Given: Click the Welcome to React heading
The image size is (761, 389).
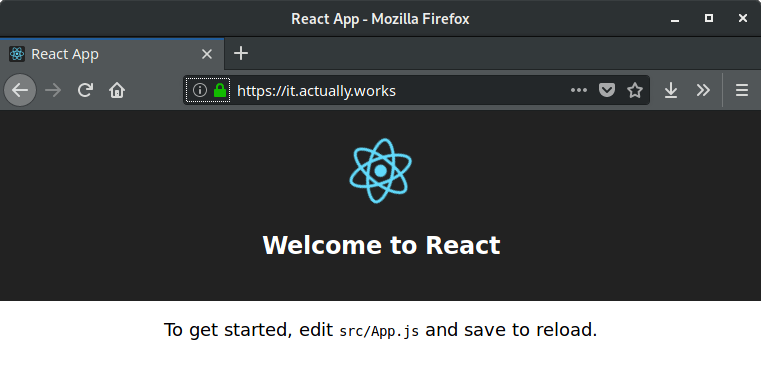Looking at the screenshot, I should (x=381, y=245).
